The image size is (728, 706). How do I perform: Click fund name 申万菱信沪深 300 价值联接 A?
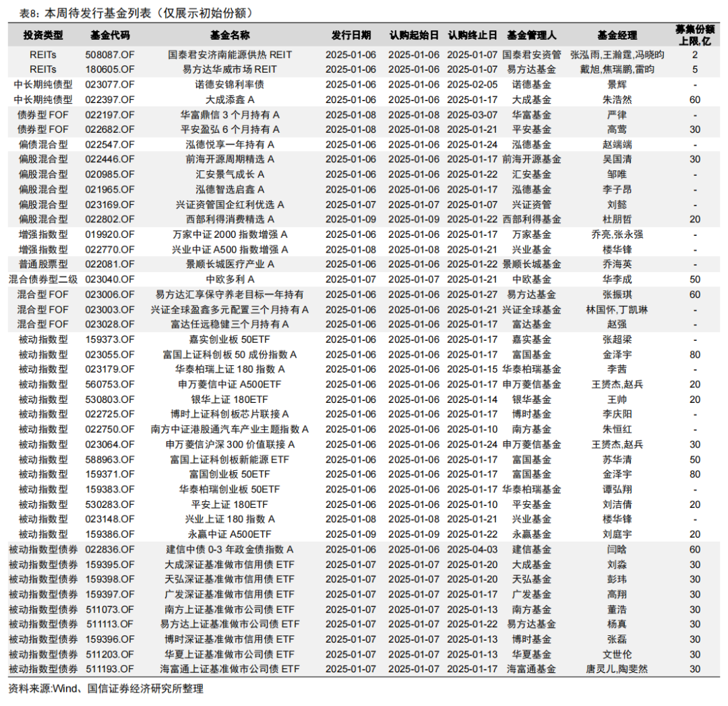tap(230, 445)
